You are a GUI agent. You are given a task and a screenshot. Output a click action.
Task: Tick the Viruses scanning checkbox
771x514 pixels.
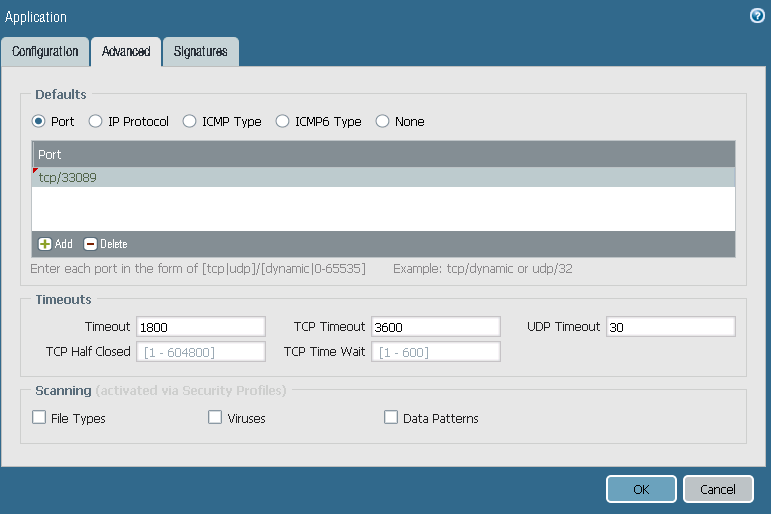[x=215, y=417]
